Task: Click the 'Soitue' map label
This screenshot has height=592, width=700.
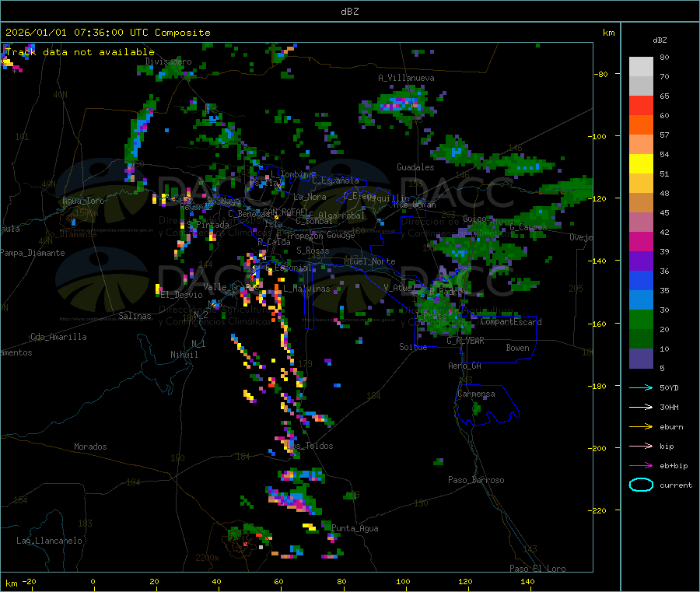Action: click(x=413, y=347)
